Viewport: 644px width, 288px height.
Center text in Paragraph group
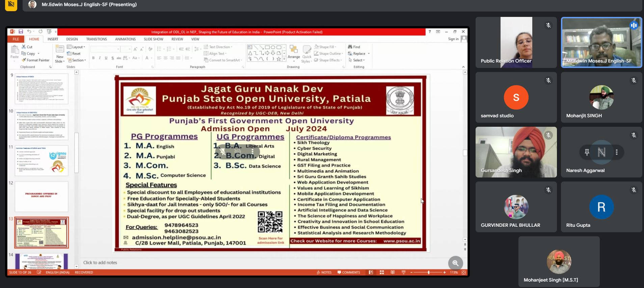tap(165, 58)
